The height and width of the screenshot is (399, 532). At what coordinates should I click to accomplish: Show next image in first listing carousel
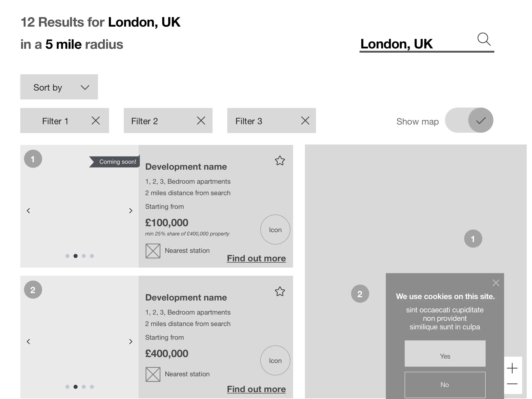click(131, 211)
